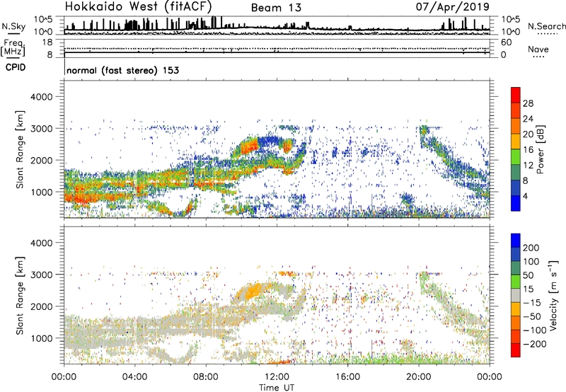
Task: Click the '04:00' time axis label
Action: [x=135, y=377]
